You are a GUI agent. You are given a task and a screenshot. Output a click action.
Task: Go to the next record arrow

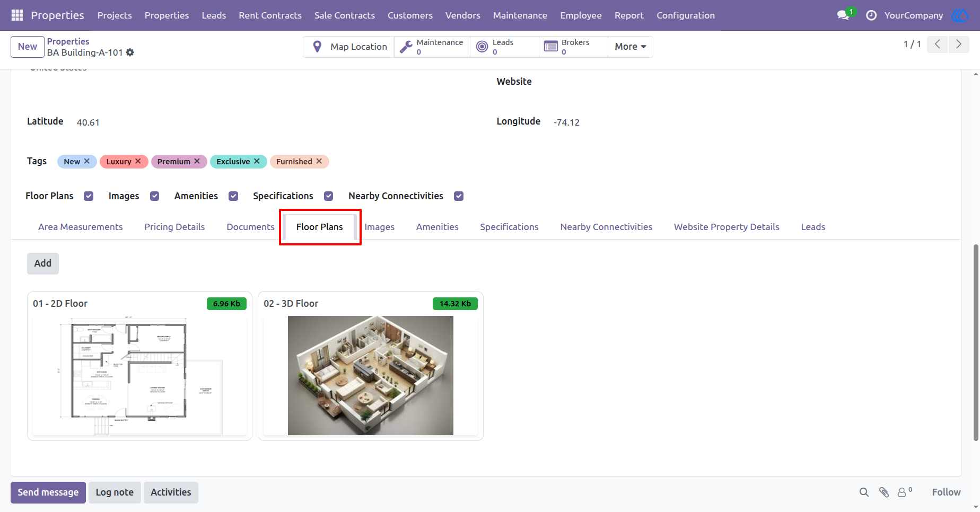(959, 44)
